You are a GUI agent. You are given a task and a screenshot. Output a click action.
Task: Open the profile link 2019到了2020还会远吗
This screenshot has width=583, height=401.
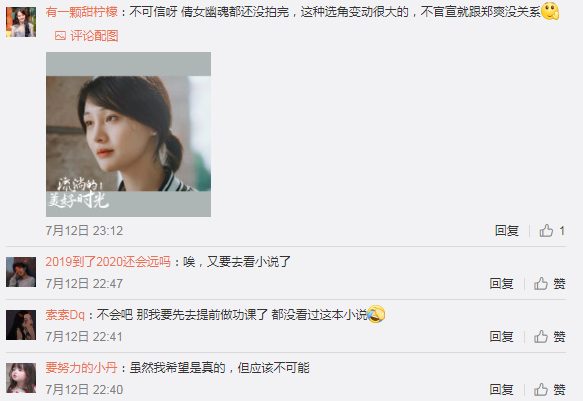coord(108,262)
